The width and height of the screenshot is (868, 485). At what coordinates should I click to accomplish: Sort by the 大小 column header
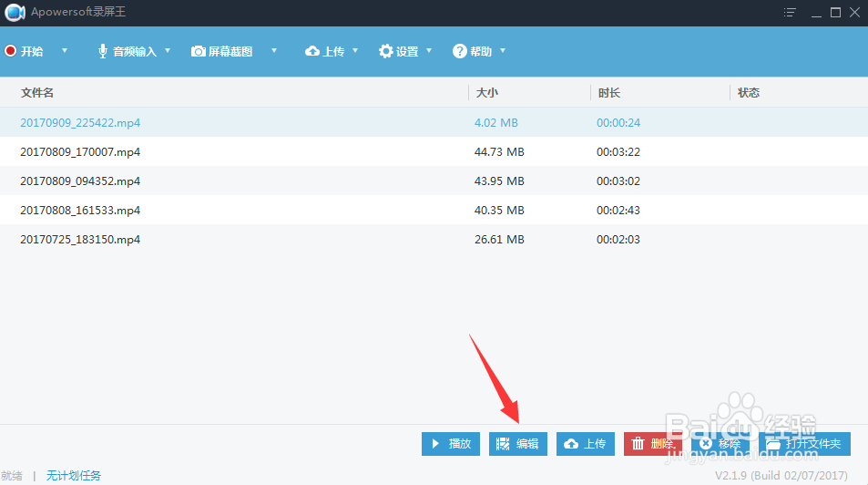(487, 93)
